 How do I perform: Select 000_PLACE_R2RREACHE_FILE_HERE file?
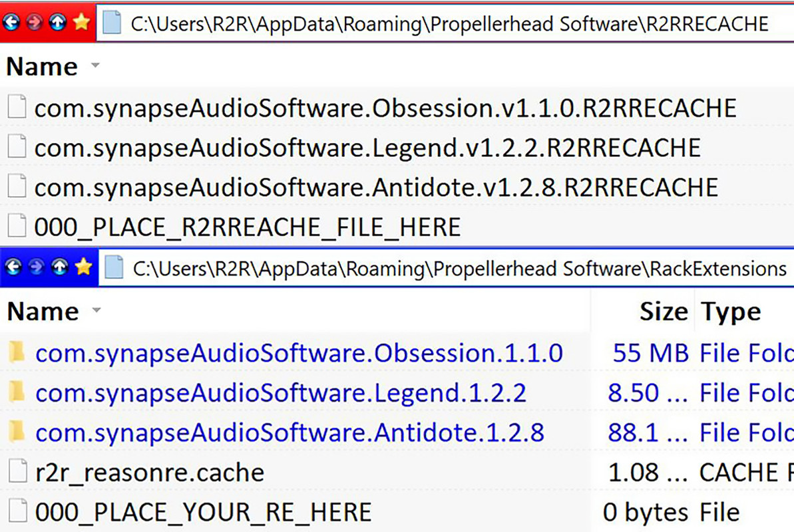coord(247,227)
